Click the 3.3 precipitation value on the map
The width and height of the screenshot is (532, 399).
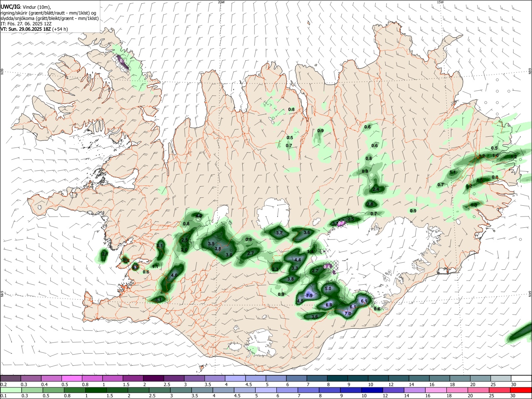(x=295, y=268)
